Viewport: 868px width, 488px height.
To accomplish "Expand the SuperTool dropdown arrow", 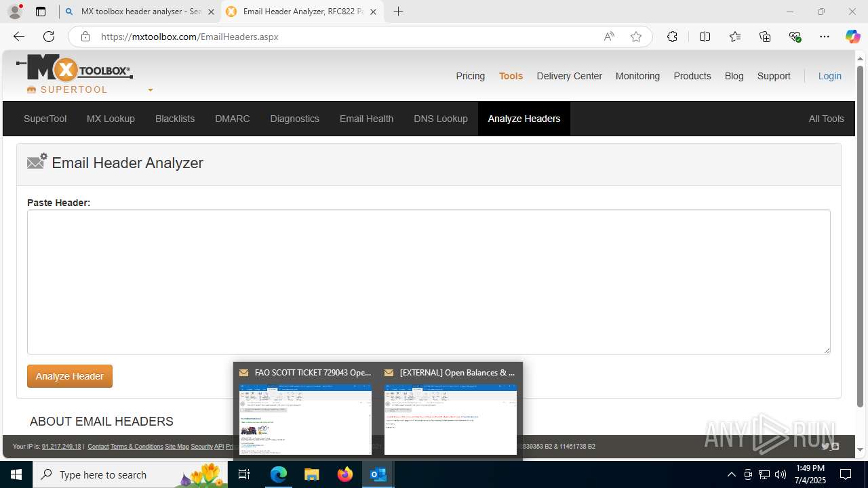I will pos(151,89).
